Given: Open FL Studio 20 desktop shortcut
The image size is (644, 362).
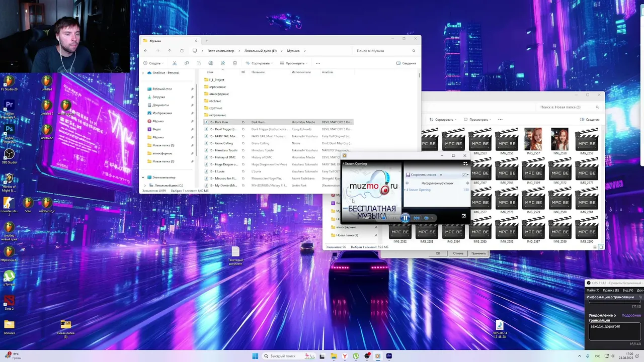Looking at the screenshot, I should pos(9,83).
